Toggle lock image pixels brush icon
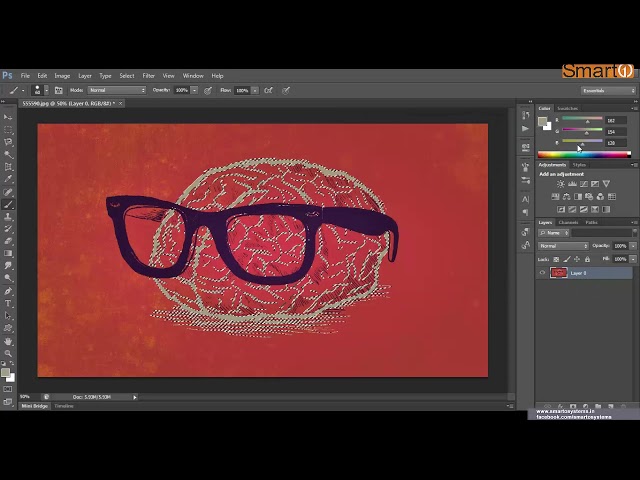 (567, 259)
